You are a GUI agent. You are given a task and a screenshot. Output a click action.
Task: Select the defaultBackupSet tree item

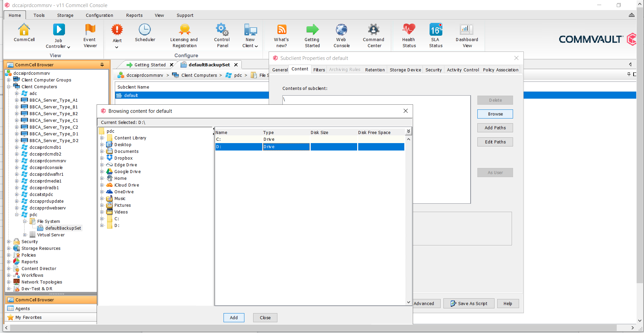click(x=63, y=228)
